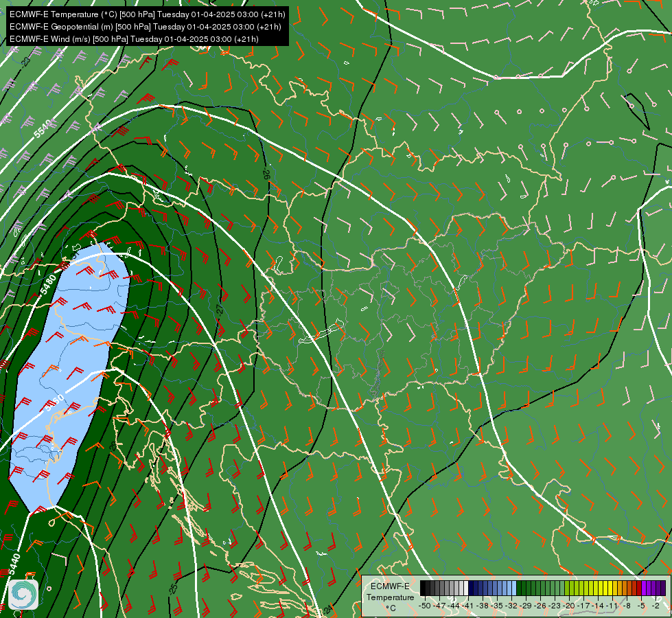
Task: Click the ECMWF-E Wind (m/s) title line
Action: 134,39
